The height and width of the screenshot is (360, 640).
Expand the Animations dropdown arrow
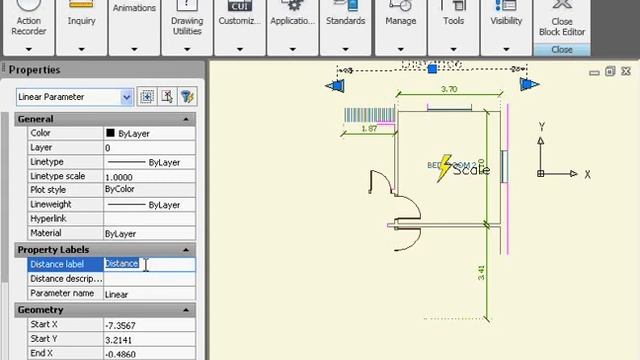pyautogui.click(x=134, y=49)
